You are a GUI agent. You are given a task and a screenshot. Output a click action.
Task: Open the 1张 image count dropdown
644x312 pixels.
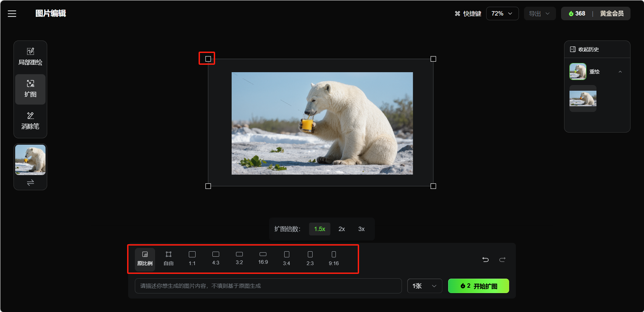click(425, 286)
